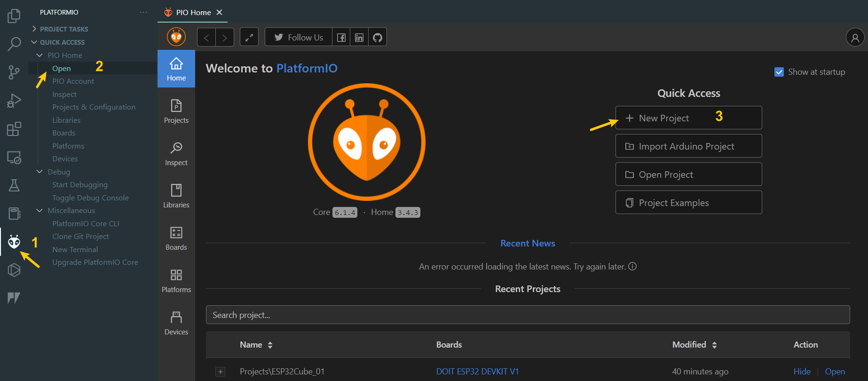Click the expand fullscreen arrows button
868x381 pixels.
coord(249,37)
